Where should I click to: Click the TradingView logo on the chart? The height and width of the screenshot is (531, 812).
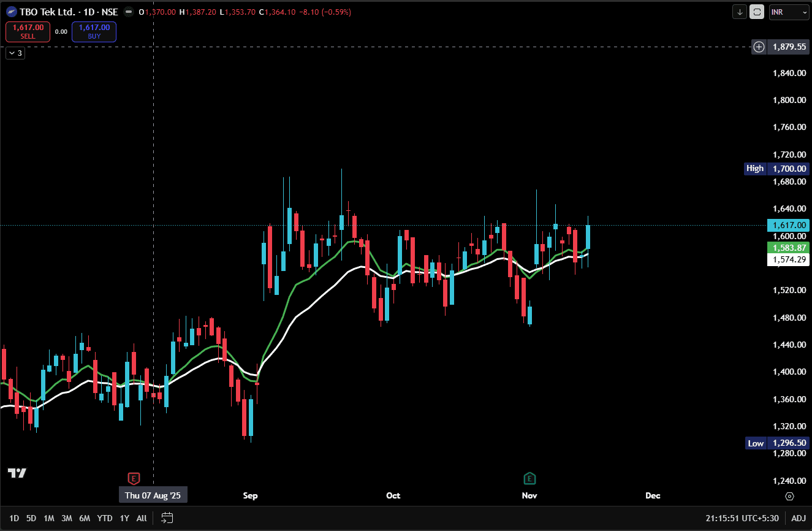17,473
